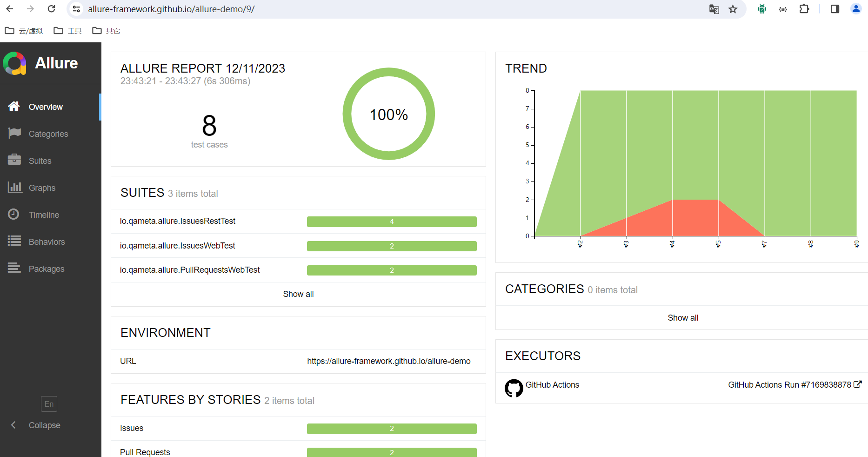Click the Suites briefcase icon
Viewport: 868px width, 457px height.
14,160
